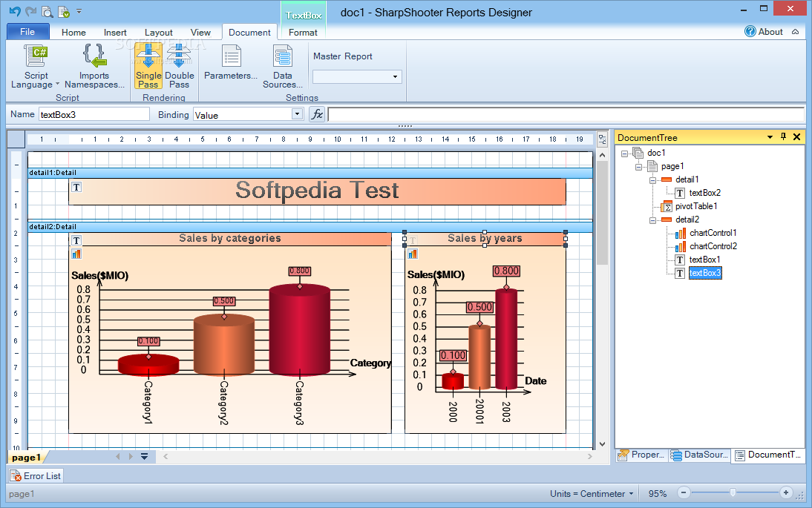
Task: Select textBox3 in the DocumentTree
Action: [x=705, y=273]
